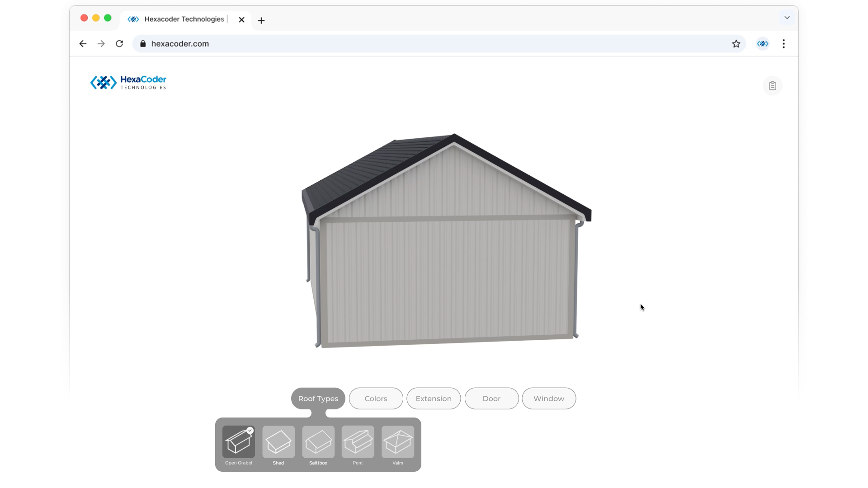Reload the current page
The height and width of the screenshot is (488, 868).
point(119,44)
